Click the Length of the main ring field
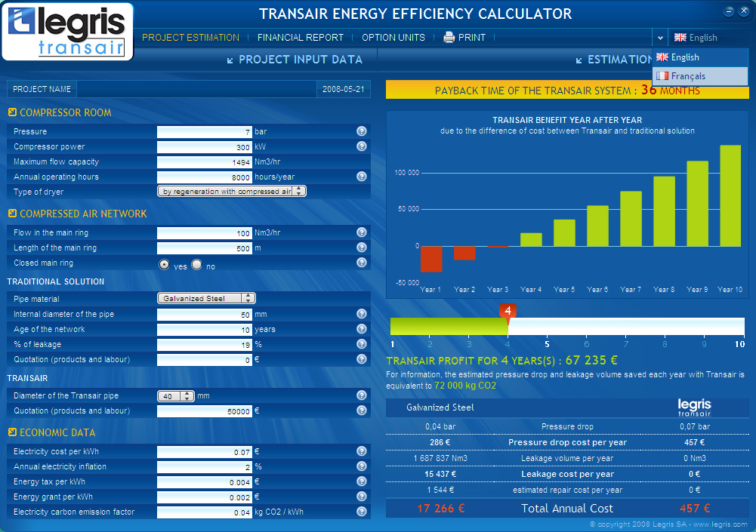This screenshot has width=756, height=532. 205,248
